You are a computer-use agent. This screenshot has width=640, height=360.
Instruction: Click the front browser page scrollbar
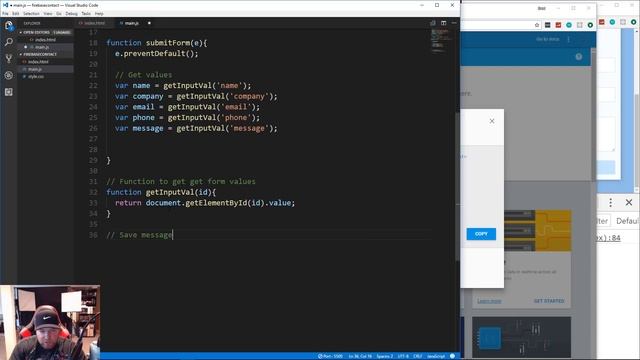tap(594, 114)
